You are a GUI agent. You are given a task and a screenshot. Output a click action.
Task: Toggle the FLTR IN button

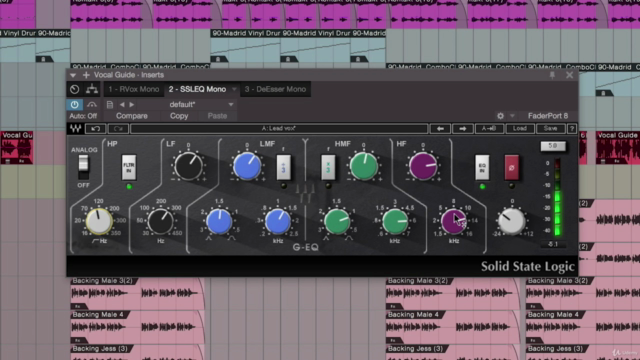(x=129, y=167)
